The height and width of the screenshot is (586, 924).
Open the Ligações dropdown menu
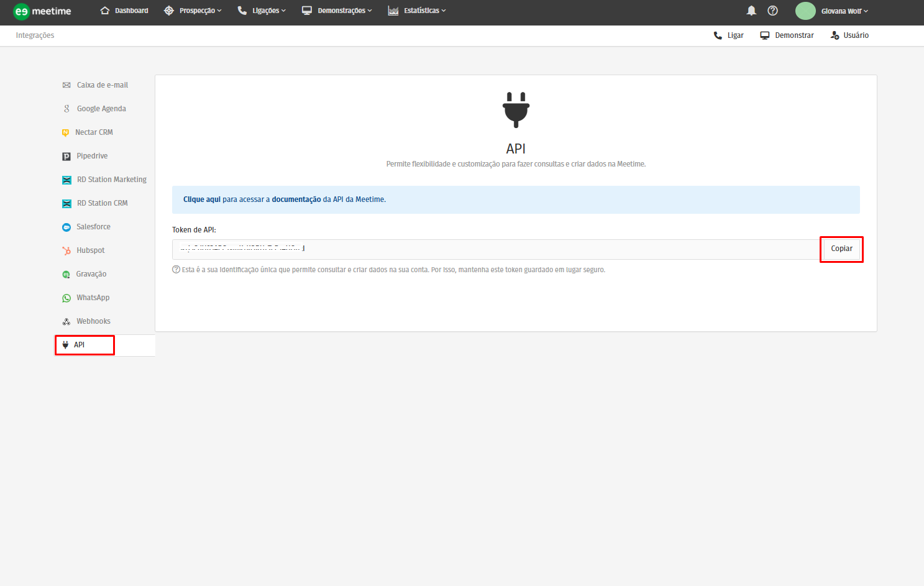tap(262, 11)
